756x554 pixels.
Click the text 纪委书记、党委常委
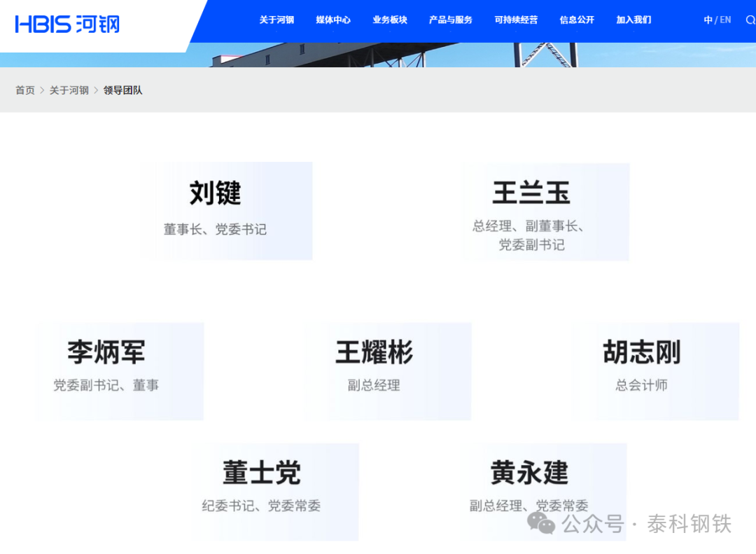[261, 506]
